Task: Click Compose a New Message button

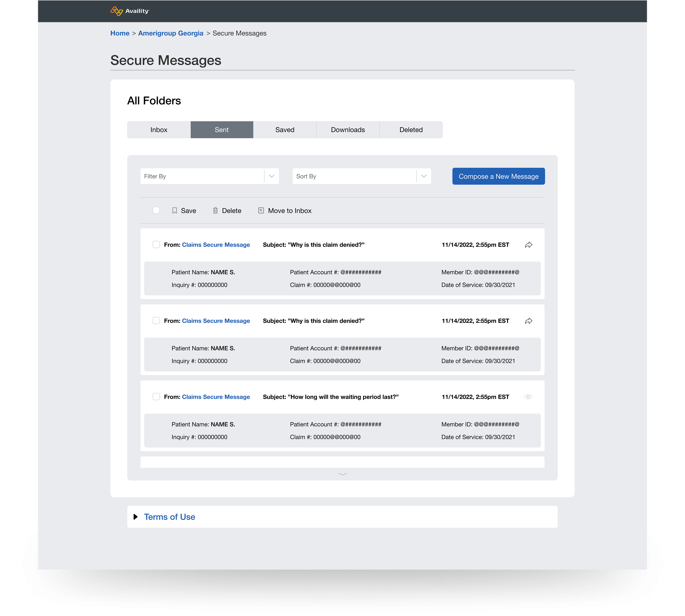Action: 498,176
